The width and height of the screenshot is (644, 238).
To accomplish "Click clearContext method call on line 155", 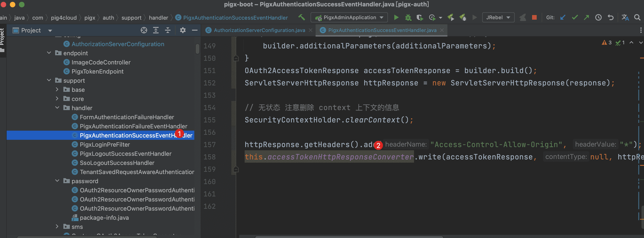I will (373, 120).
